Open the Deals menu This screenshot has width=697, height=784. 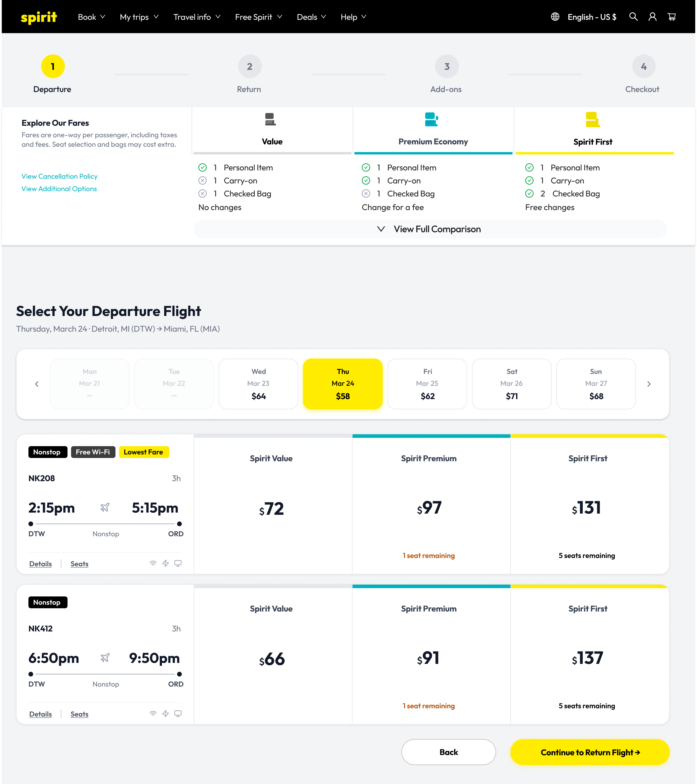pyautogui.click(x=311, y=17)
